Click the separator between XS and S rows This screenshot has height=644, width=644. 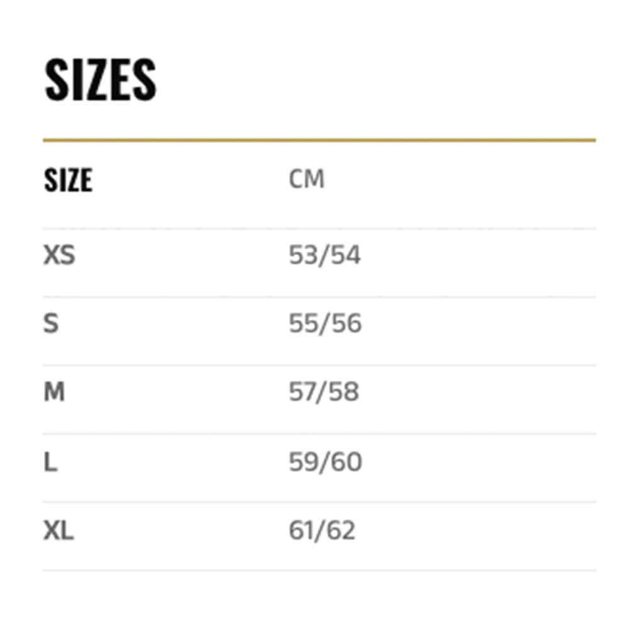tap(319, 297)
